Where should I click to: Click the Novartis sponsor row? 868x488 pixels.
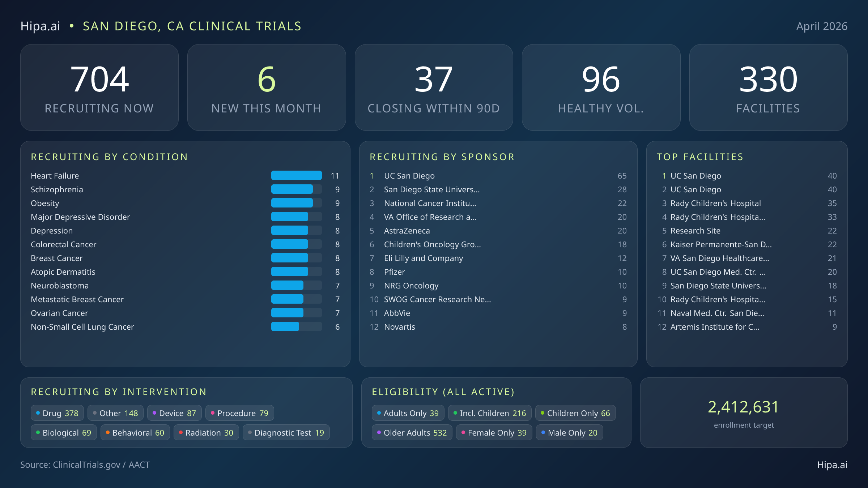coord(498,327)
